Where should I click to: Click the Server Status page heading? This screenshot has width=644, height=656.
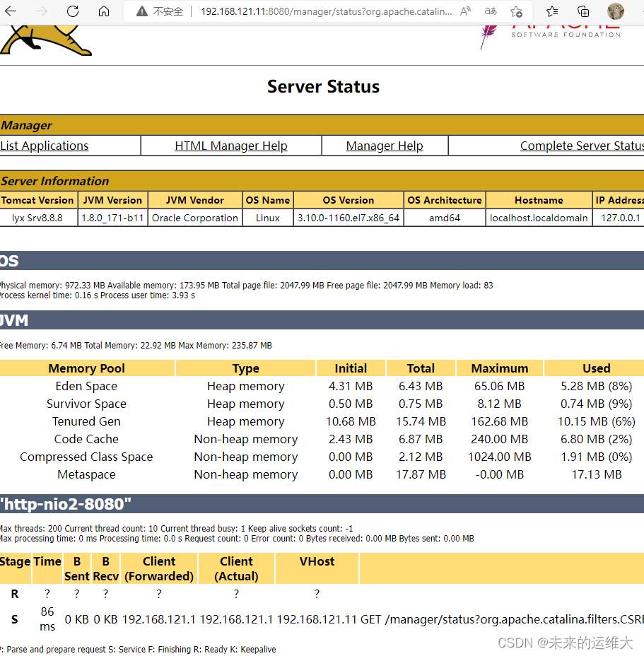[324, 87]
